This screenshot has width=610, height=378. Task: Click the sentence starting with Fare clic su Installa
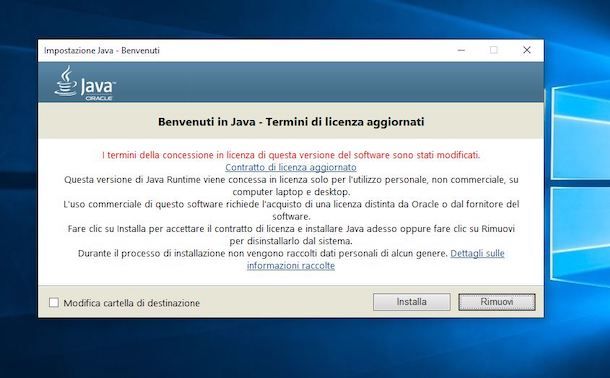pyautogui.click(x=291, y=234)
